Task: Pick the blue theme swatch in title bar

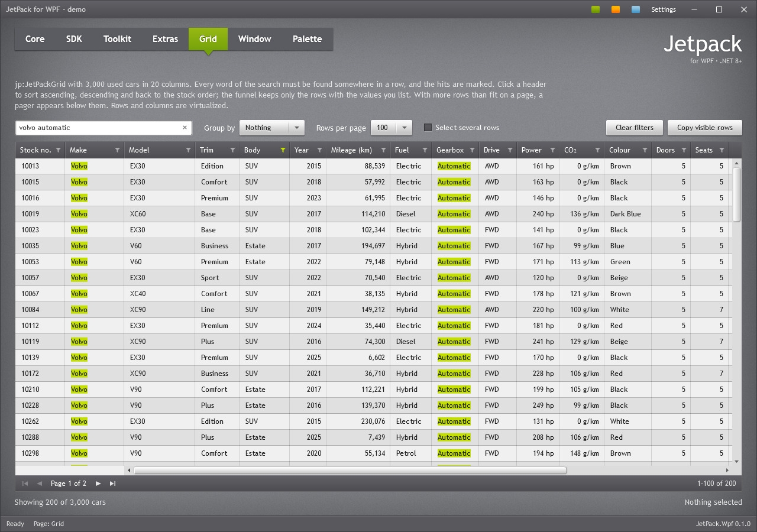Action: tap(636, 9)
